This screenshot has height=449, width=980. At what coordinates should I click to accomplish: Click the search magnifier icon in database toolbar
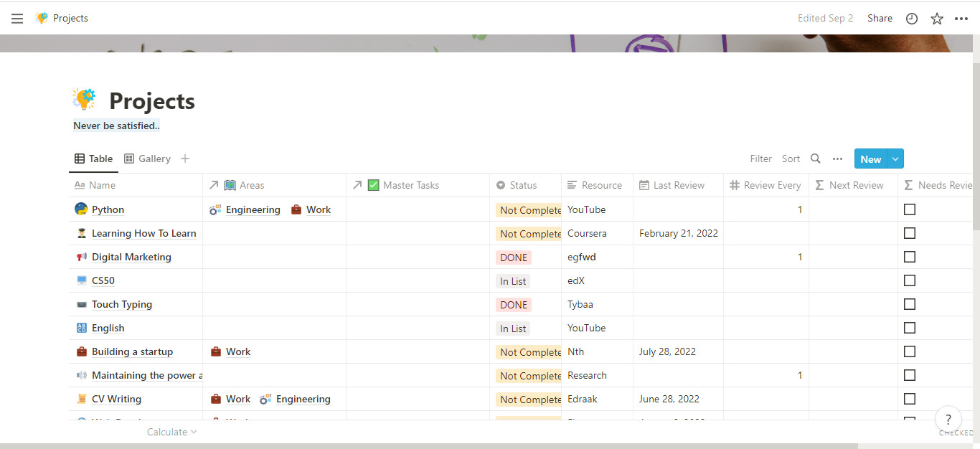pyautogui.click(x=815, y=159)
